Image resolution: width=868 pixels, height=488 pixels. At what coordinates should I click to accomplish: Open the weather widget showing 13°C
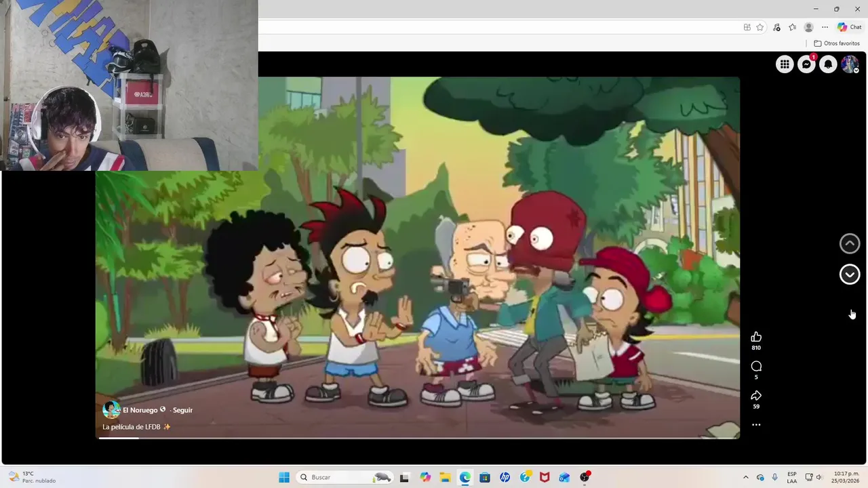point(31,477)
